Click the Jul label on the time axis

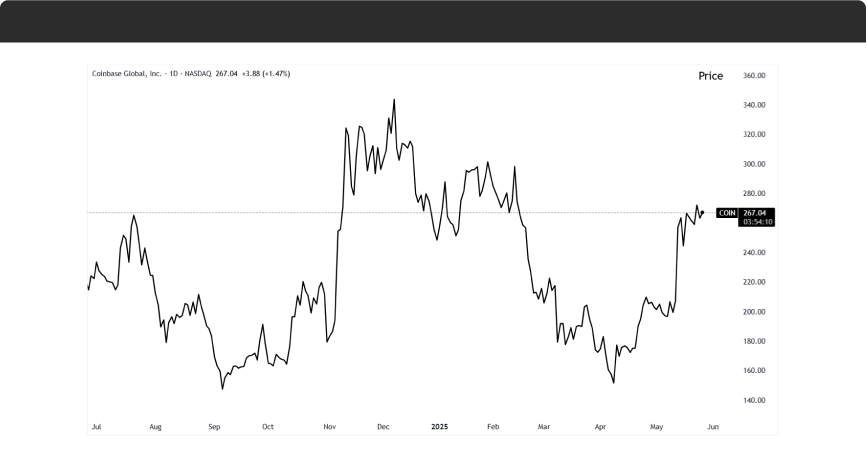click(x=96, y=426)
